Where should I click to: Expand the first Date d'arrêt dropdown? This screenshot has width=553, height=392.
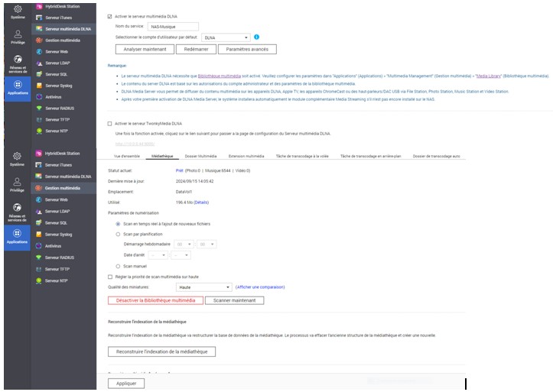[x=158, y=254]
